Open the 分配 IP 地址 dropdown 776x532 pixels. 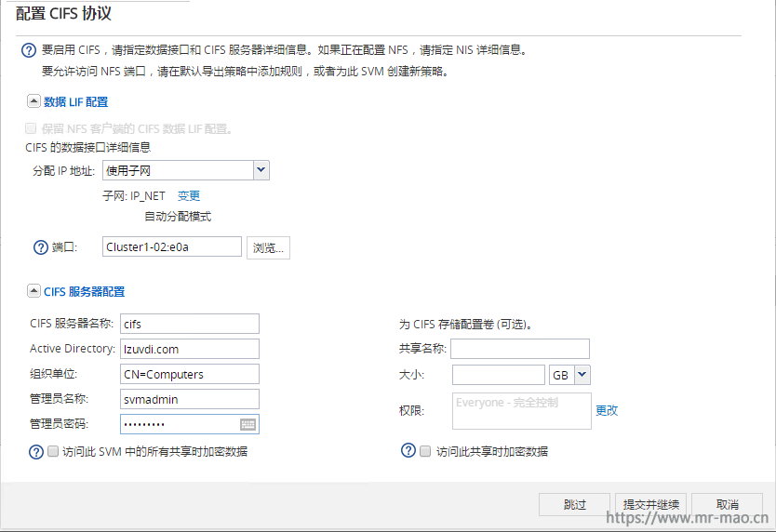[x=261, y=170]
